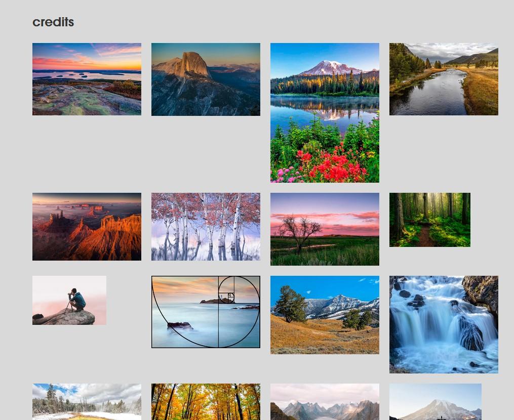
Task: Click the snowy hot spring landscape image
Action: (x=87, y=402)
